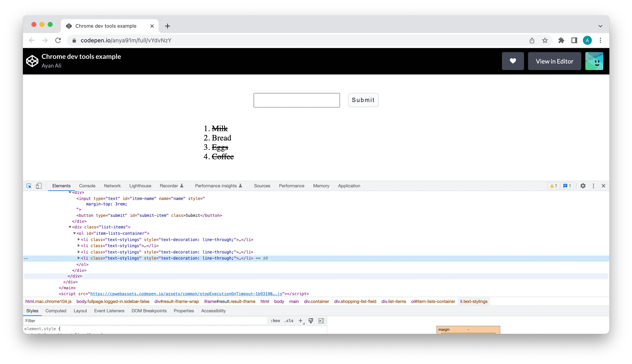Toggle .cls element classes panel
This screenshot has width=632, height=364.
(x=289, y=321)
